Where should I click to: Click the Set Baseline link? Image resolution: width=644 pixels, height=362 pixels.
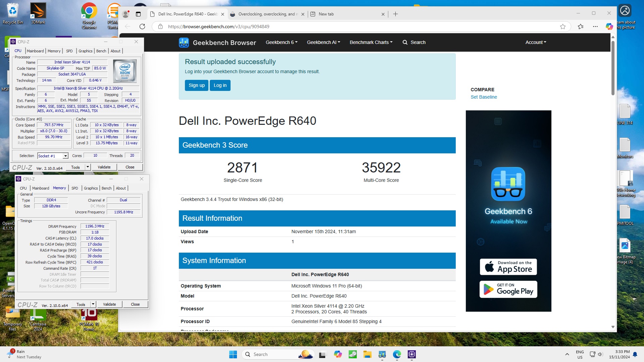pyautogui.click(x=484, y=97)
